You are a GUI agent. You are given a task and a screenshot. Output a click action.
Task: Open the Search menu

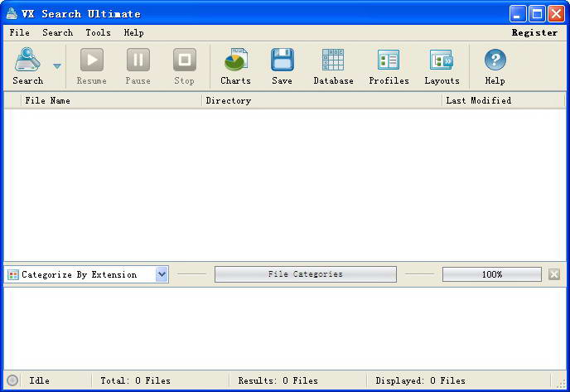click(57, 32)
